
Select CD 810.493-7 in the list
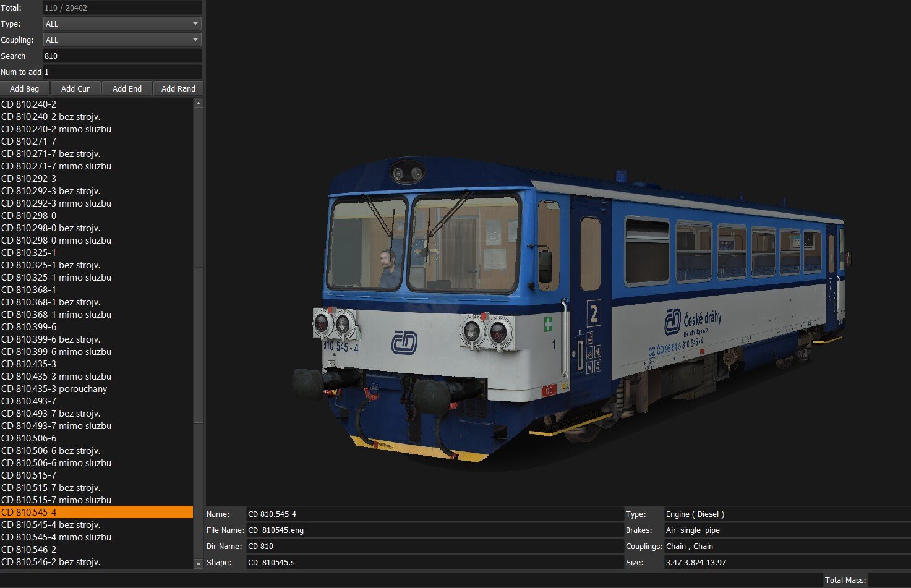96,401
